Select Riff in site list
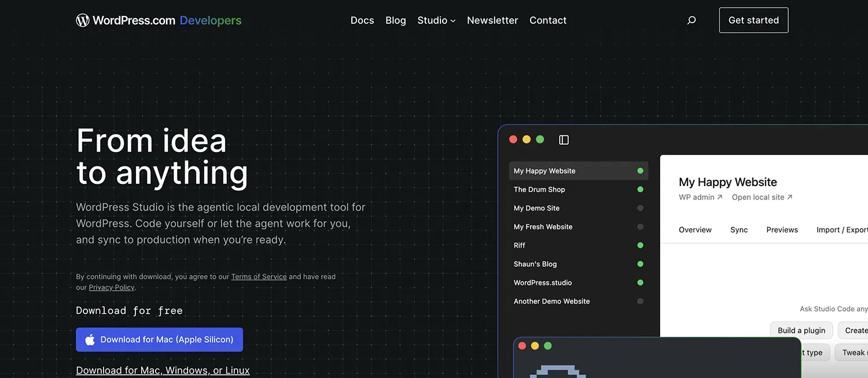 (x=579, y=245)
